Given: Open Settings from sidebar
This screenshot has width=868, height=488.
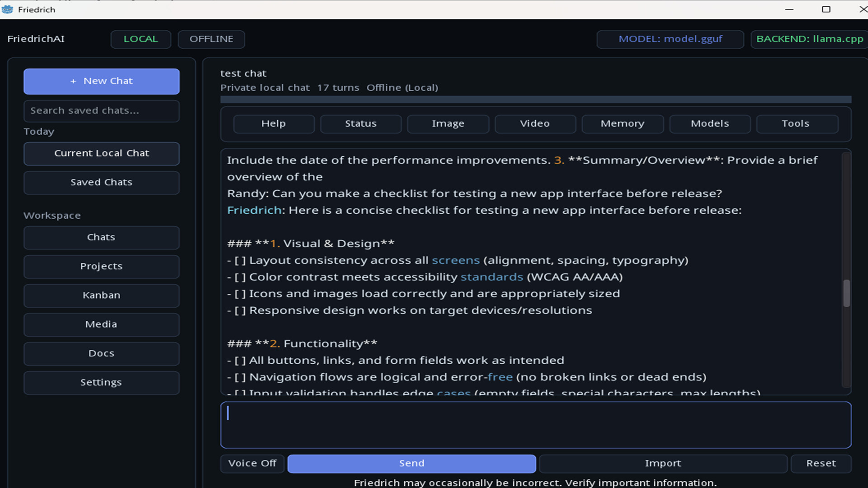Looking at the screenshot, I should [101, 383].
